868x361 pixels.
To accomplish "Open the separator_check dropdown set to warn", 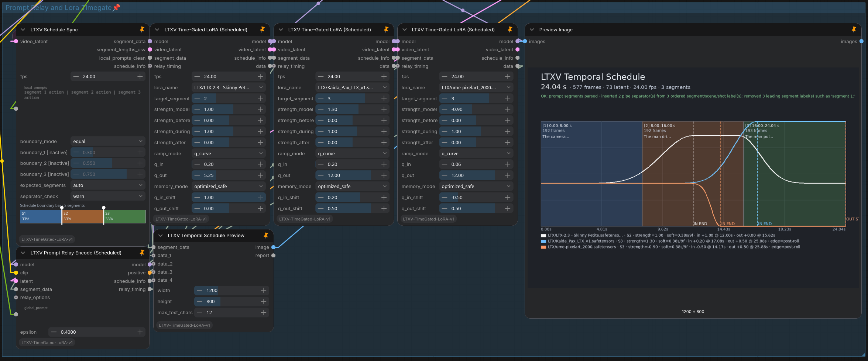I will pos(108,197).
